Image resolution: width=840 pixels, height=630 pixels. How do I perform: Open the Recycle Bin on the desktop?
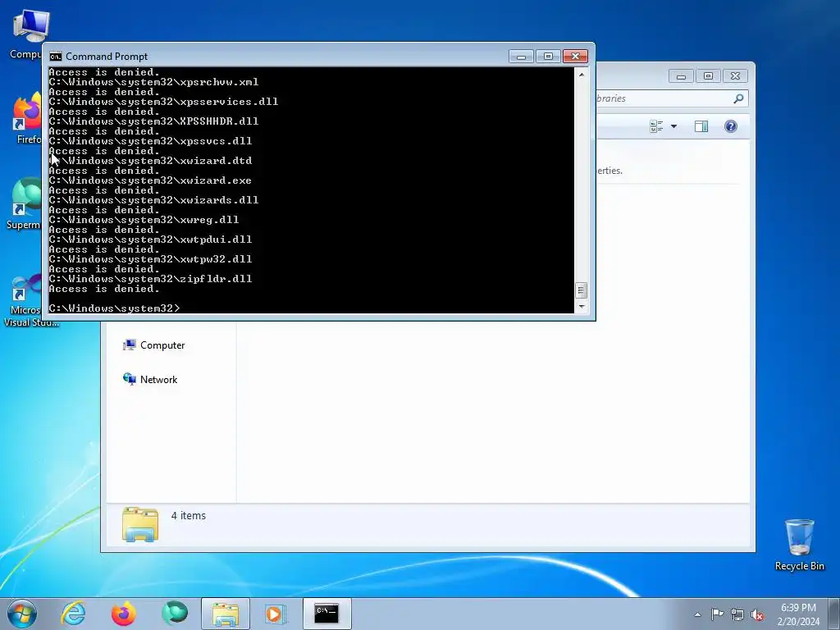click(x=799, y=545)
